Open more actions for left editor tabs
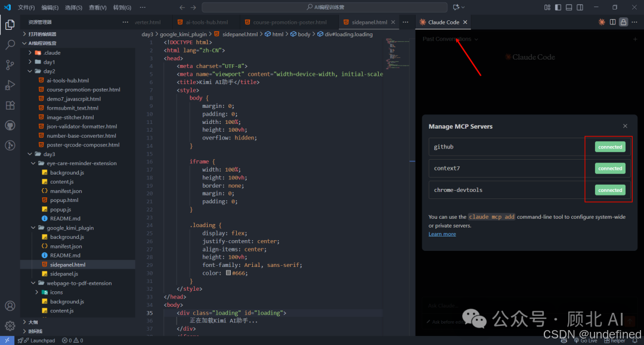 tap(405, 22)
